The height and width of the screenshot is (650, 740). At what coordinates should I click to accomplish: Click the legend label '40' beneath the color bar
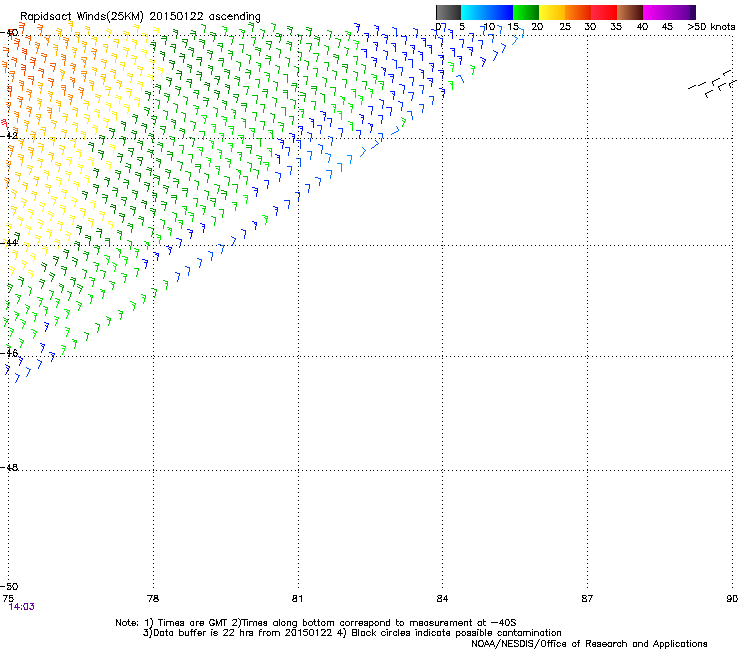642,27
